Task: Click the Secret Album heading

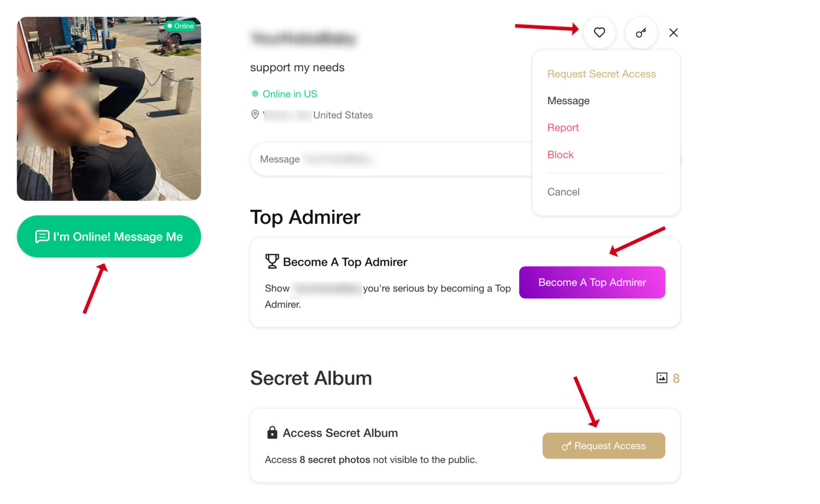Action: (x=311, y=378)
